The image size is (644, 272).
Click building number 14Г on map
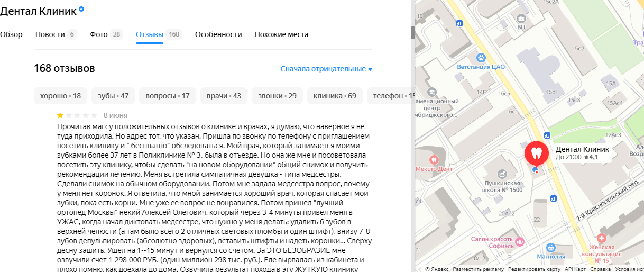click(x=481, y=92)
